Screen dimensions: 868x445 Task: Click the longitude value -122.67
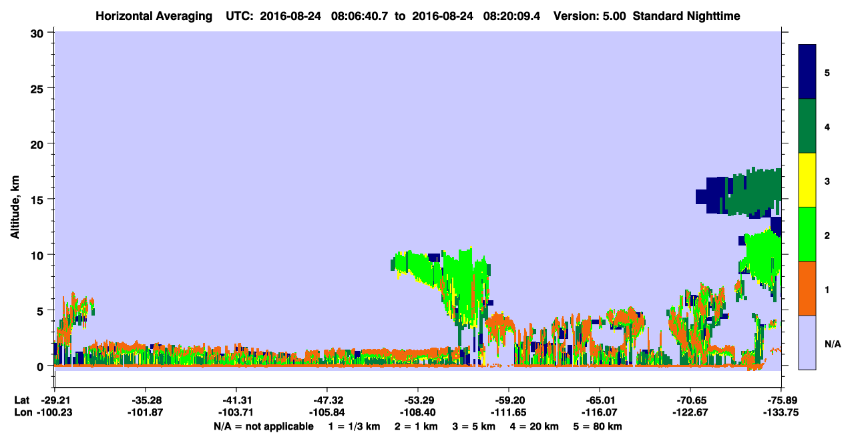(690, 412)
